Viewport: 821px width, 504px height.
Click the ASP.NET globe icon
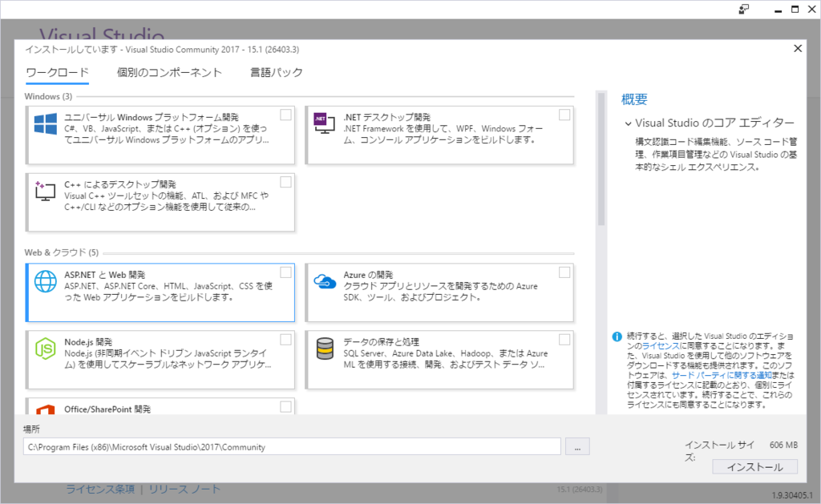coord(46,281)
